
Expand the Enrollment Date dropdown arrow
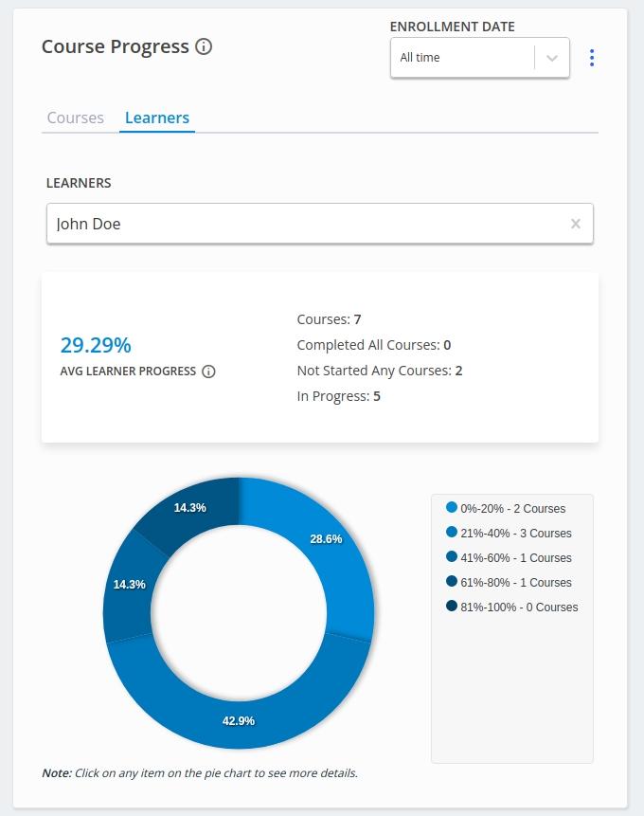[x=552, y=58]
